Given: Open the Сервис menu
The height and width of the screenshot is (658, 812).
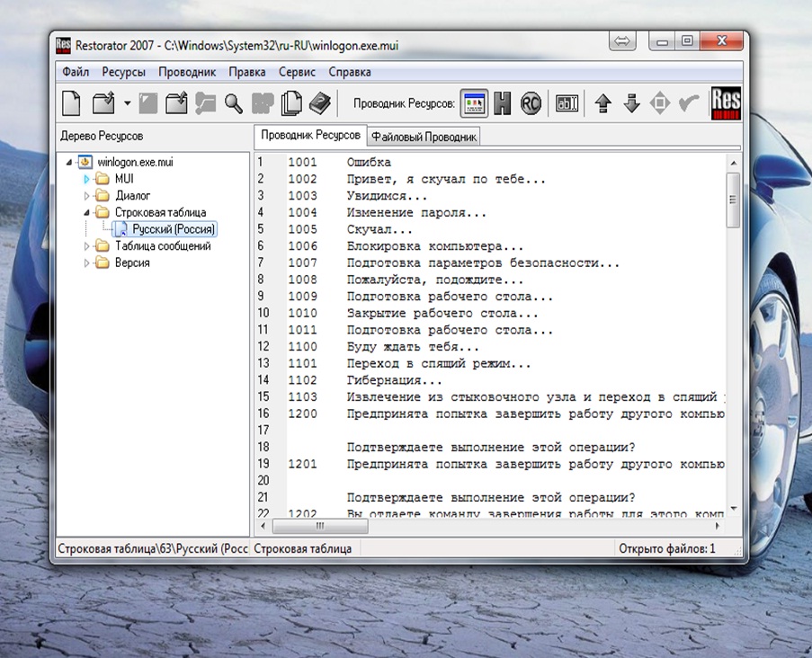Looking at the screenshot, I should coord(297,72).
